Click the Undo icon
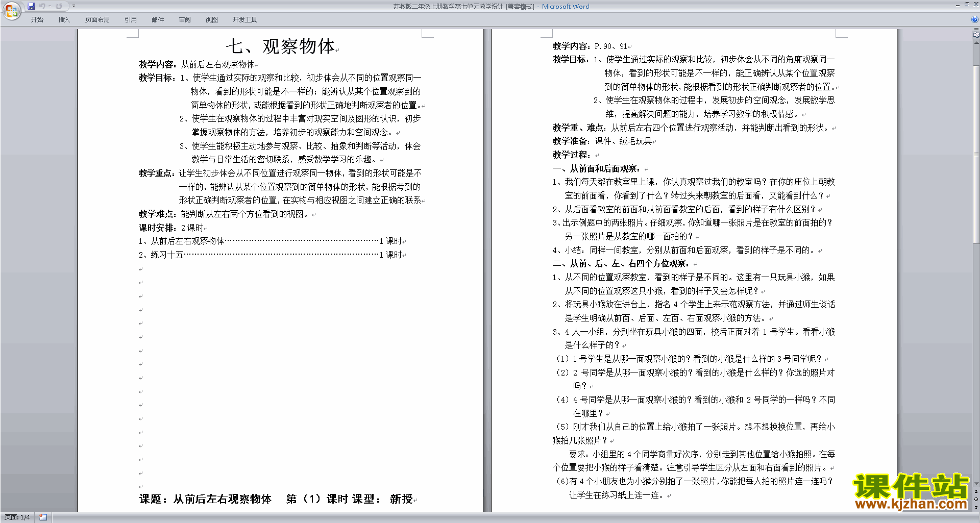The height and width of the screenshot is (523, 980). 42,6
